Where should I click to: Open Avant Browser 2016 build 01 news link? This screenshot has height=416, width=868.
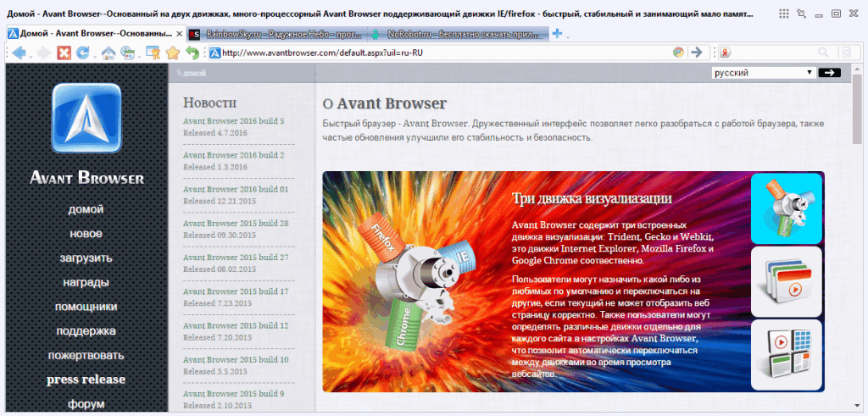pyautogui.click(x=236, y=190)
